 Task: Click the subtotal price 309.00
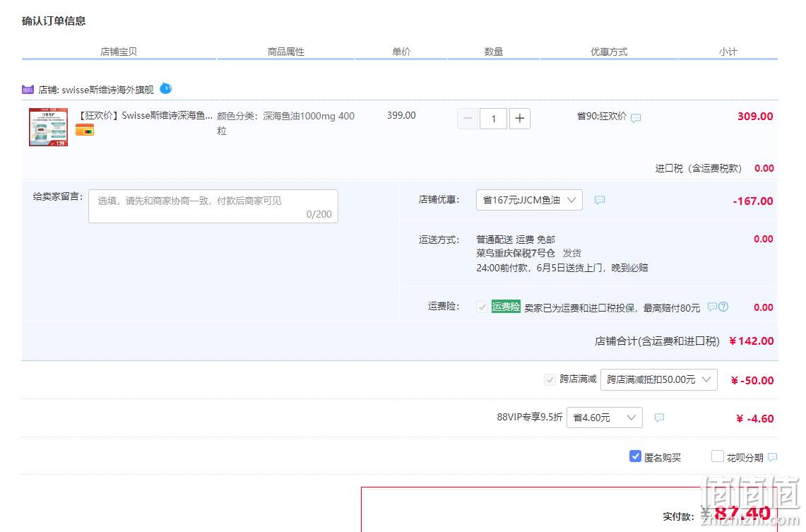755,116
